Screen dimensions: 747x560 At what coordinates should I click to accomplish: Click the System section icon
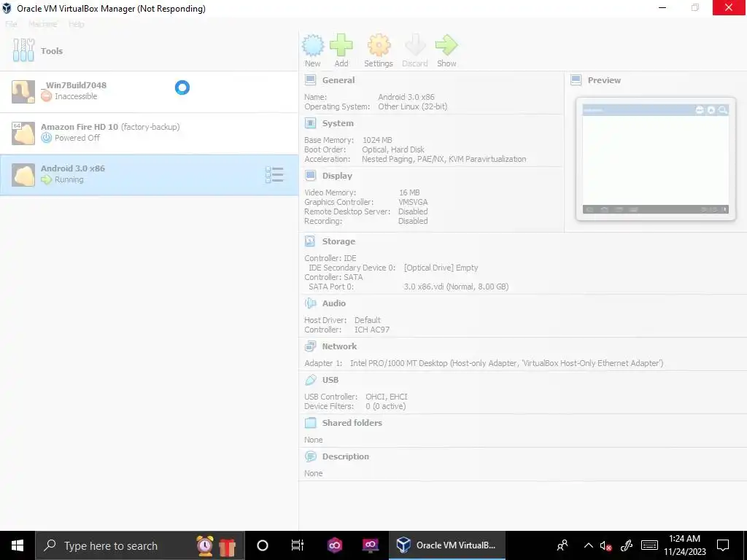pos(310,123)
